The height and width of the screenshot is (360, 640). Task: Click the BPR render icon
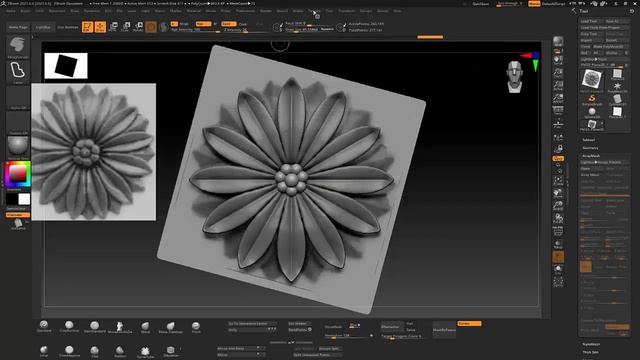(x=558, y=41)
